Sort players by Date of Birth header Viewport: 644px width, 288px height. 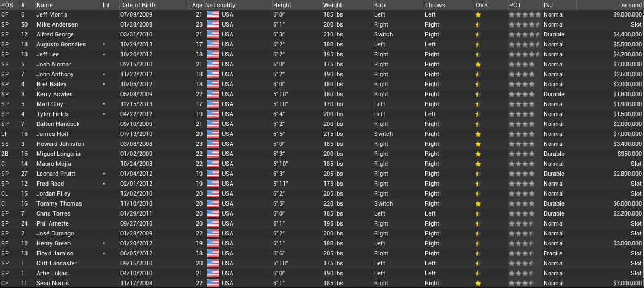tap(137, 5)
